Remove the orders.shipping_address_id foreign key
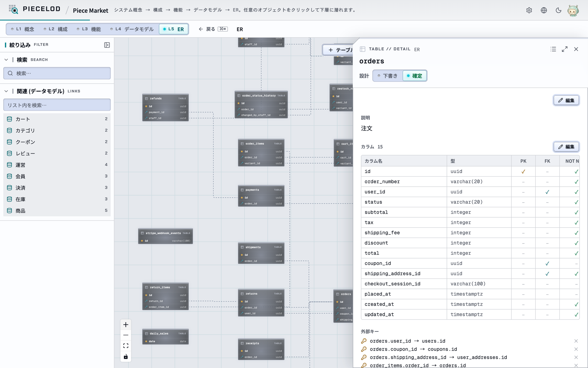The width and height of the screenshot is (588, 368). (576, 357)
